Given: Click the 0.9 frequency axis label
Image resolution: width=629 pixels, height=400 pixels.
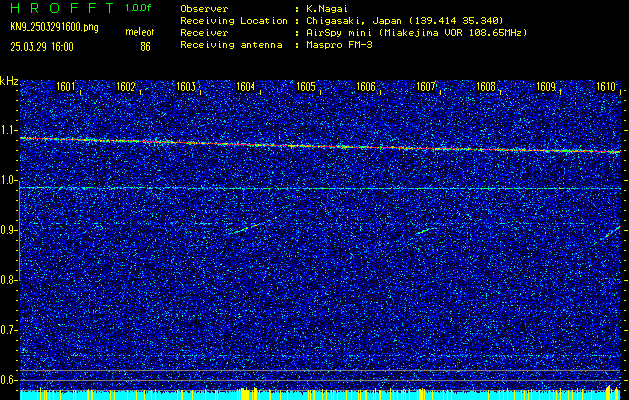Looking at the screenshot, I should (x=8, y=230).
